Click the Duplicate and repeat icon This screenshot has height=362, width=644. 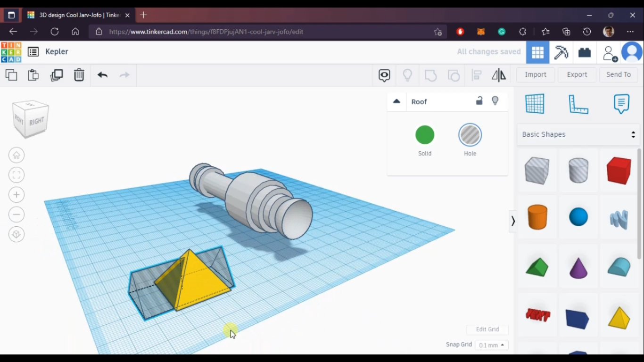click(57, 75)
